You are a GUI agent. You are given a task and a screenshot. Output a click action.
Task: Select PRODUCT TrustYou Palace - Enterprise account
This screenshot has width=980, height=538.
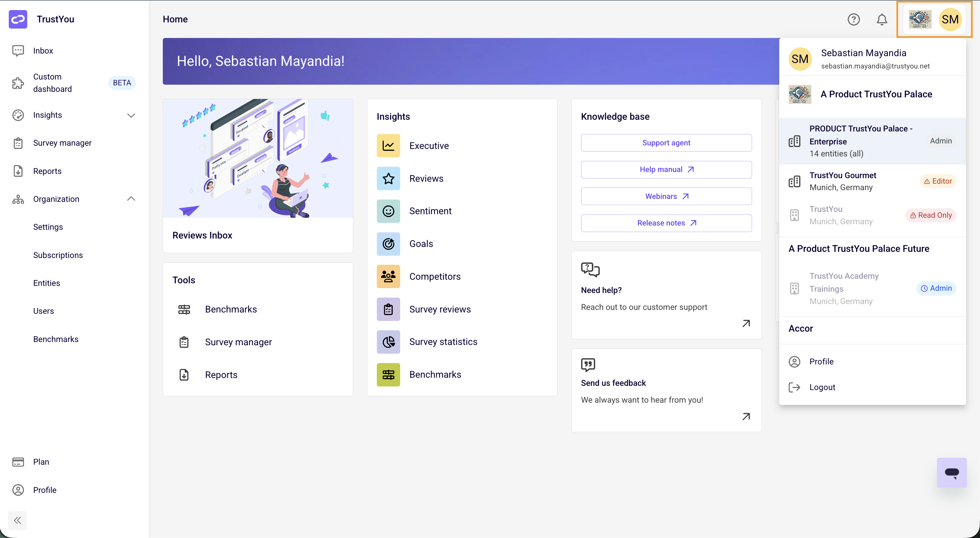coord(872,141)
